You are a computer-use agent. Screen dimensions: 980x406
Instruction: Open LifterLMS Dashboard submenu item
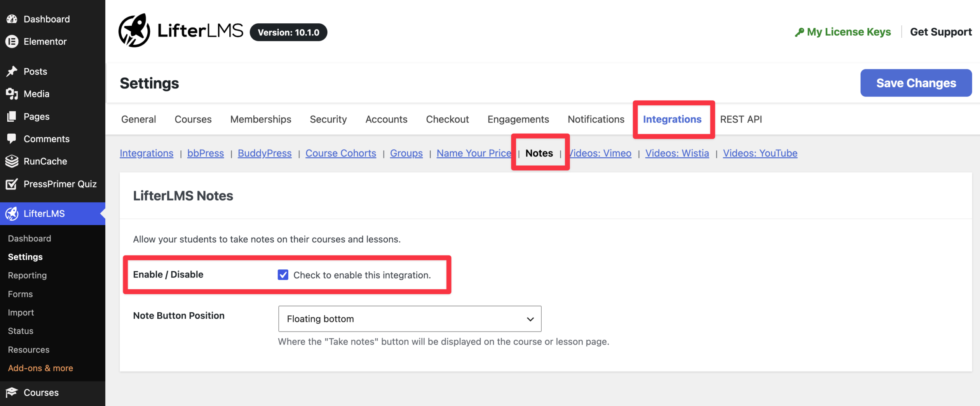point(29,238)
